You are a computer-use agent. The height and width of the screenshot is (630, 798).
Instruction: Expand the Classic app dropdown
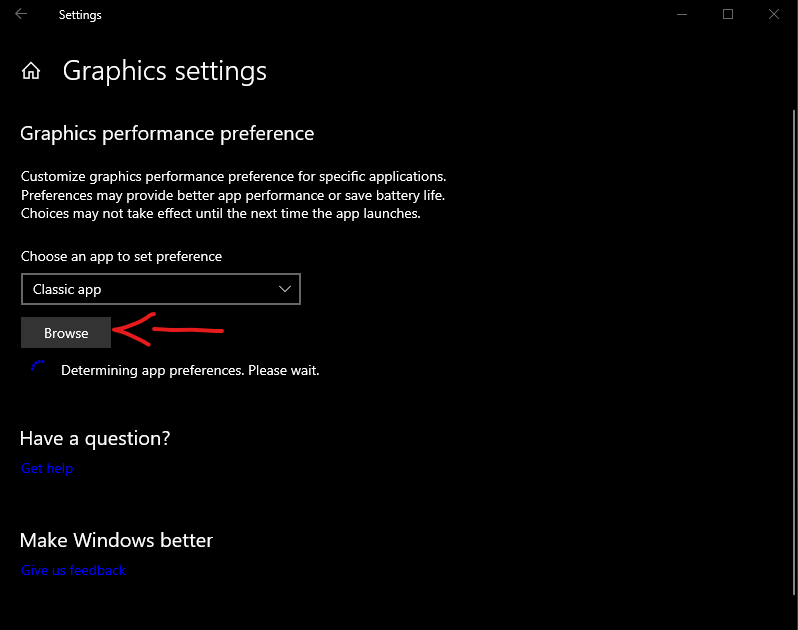161,289
